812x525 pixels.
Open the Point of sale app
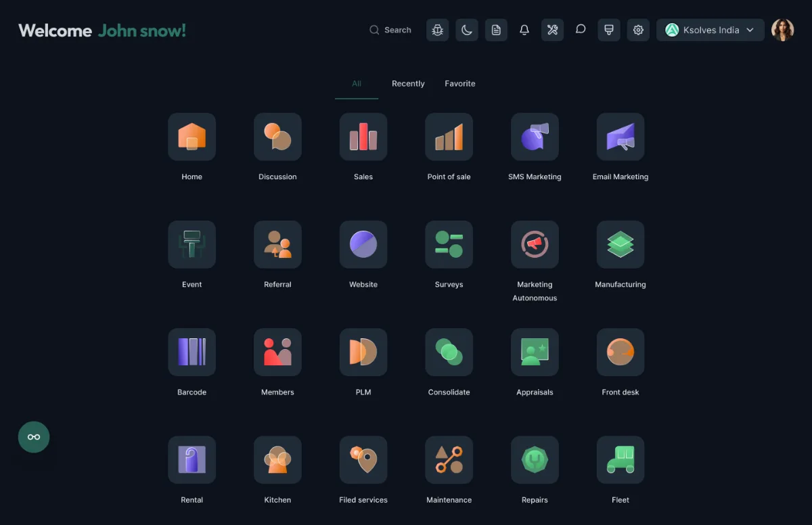point(449,137)
